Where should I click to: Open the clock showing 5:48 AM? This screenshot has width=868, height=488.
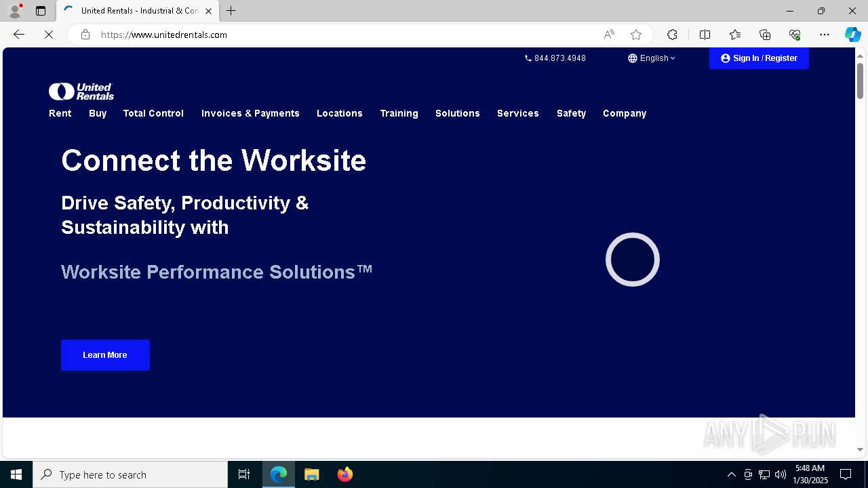810,474
